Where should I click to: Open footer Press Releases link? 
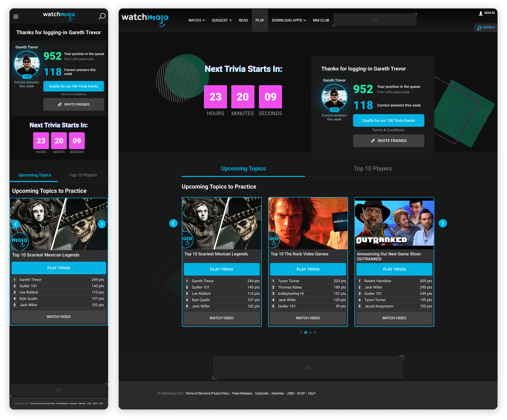(x=242, y=393)
